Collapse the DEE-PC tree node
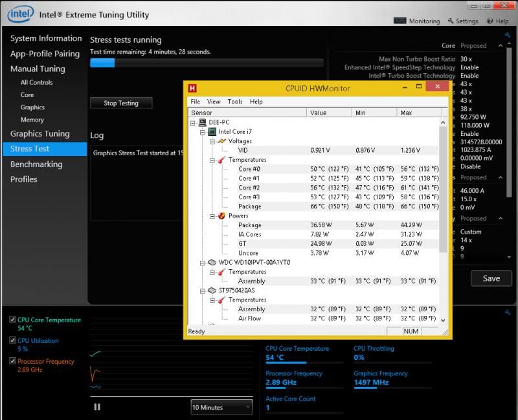Image resolution: width=518 pixels, height=420 pixels. click(193, 123)
